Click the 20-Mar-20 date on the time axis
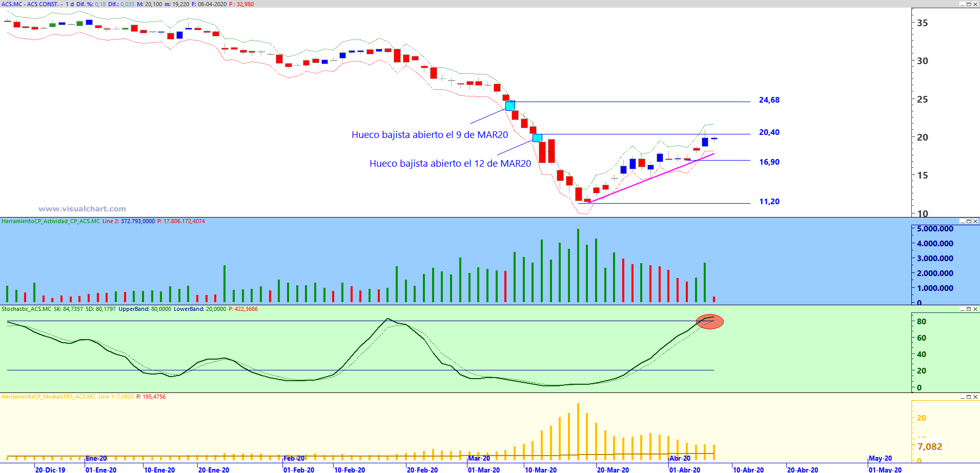Viewport: 980px width, 473px height. pyautogui.click(x=613, y=469)
